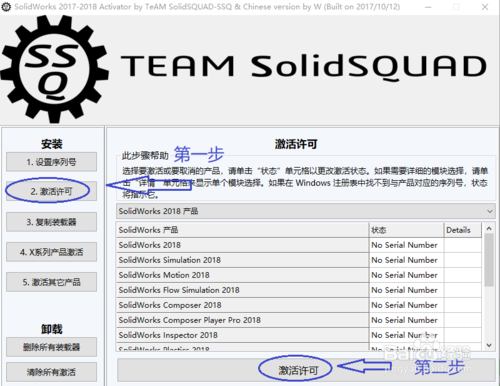Click "删除所有装载器" uninstall button
Screen dimensions: 500x386
pyautogui.click(x=51, y=347)
